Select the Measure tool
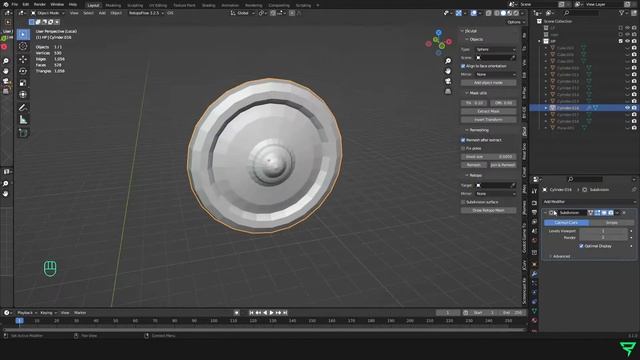Screen dimensions: 640x360 pyautogui.click(x=23, y=120)
